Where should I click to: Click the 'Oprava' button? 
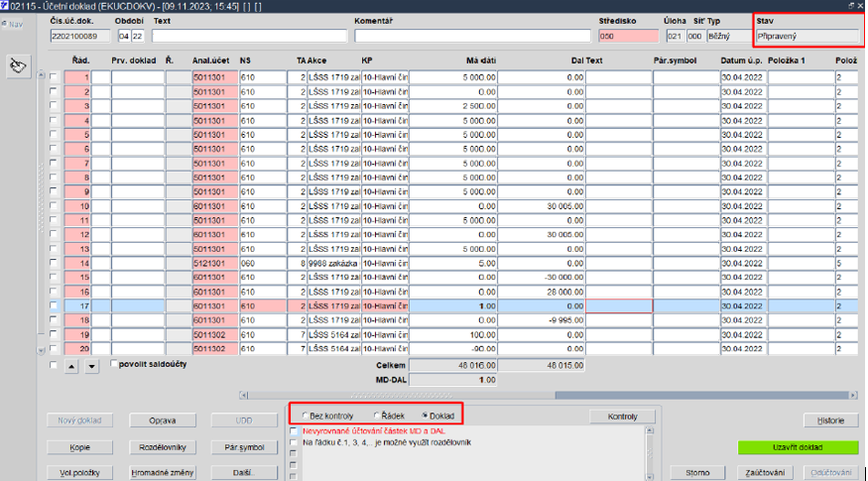163,421
